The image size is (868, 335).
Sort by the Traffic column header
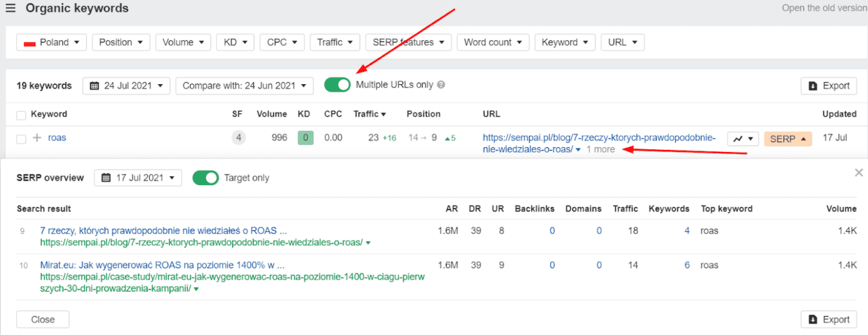[x=370, y=114]
